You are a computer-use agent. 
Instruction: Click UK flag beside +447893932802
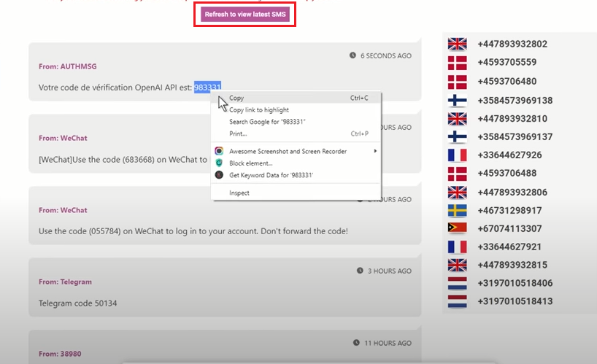458,44
